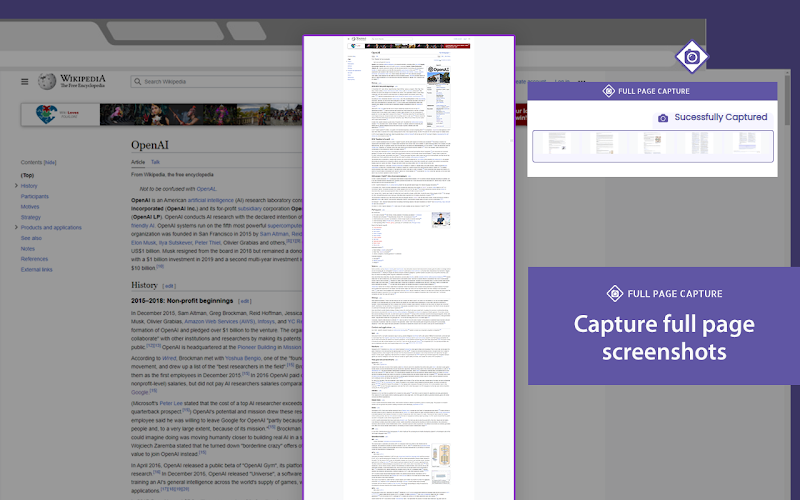Image resolution: width=800 pixels, height=500 pixels.
Task: Select the first captured page thumbnail
Action: pyautogui.click(x=557, y=143)
